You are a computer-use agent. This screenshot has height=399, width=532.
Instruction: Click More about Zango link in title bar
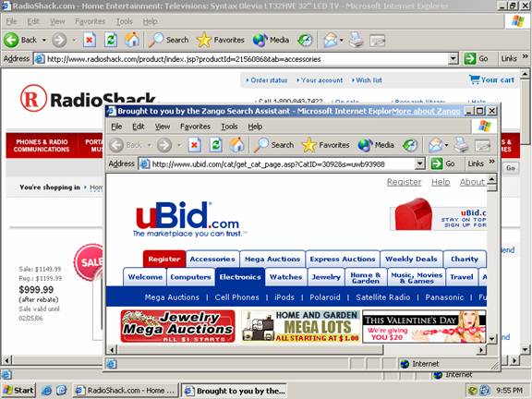point(426,111)
